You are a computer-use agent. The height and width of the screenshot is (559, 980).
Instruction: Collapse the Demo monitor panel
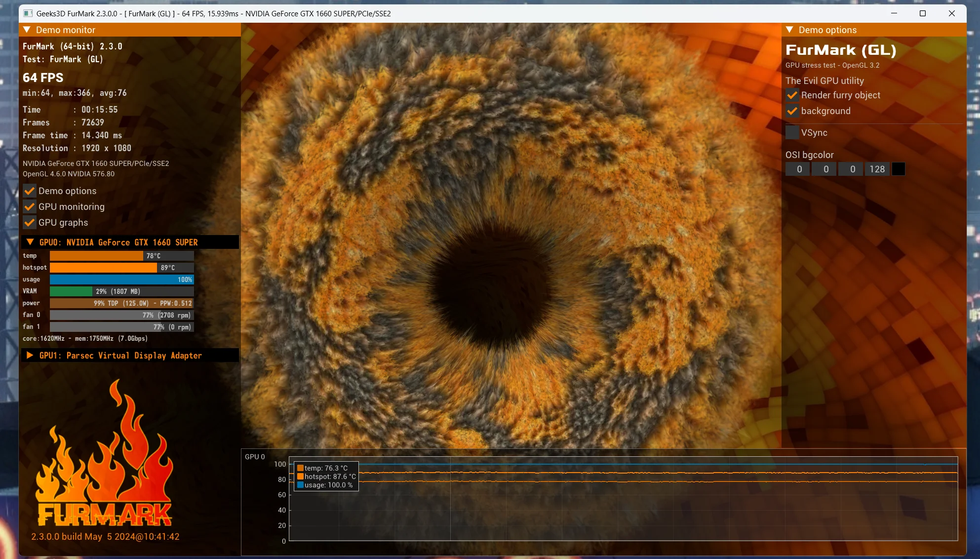coord(27,30)
